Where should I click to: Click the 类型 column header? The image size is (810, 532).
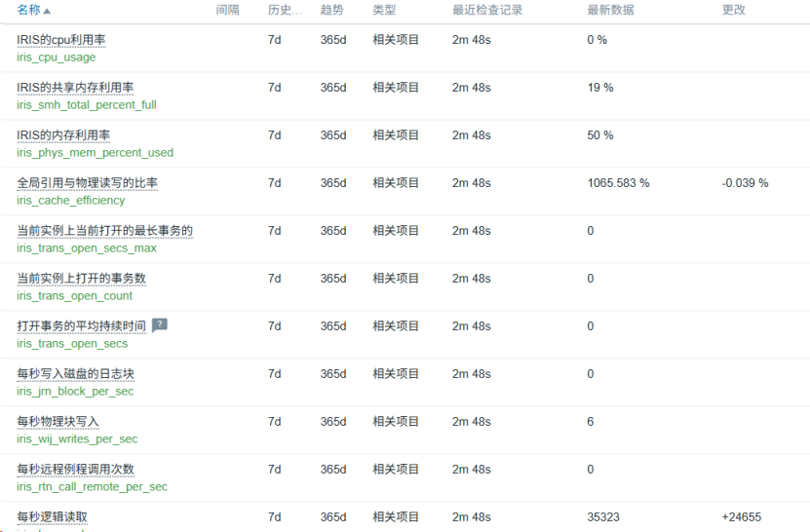pos(384,10)
